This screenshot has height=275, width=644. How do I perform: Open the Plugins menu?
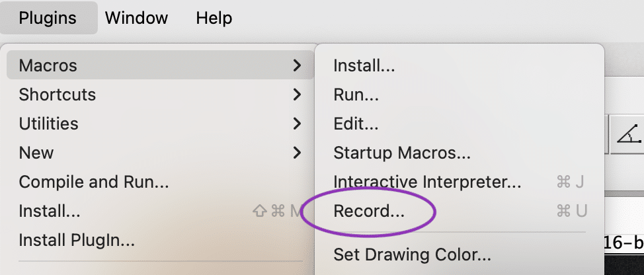48,18
